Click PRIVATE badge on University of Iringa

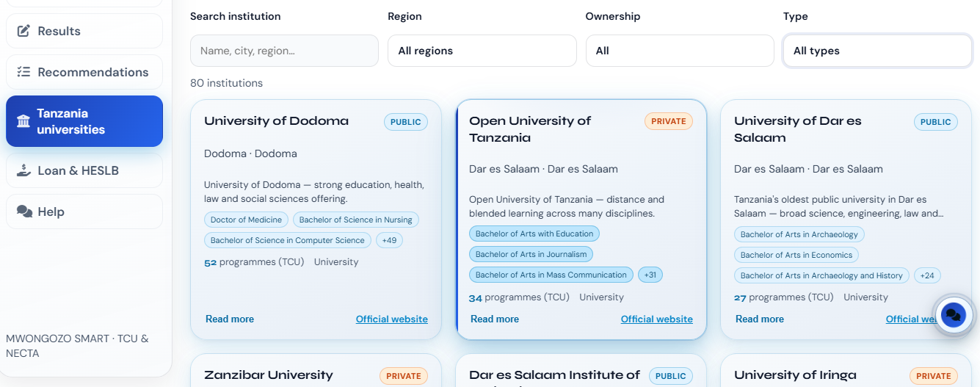(x=934, y=376)
